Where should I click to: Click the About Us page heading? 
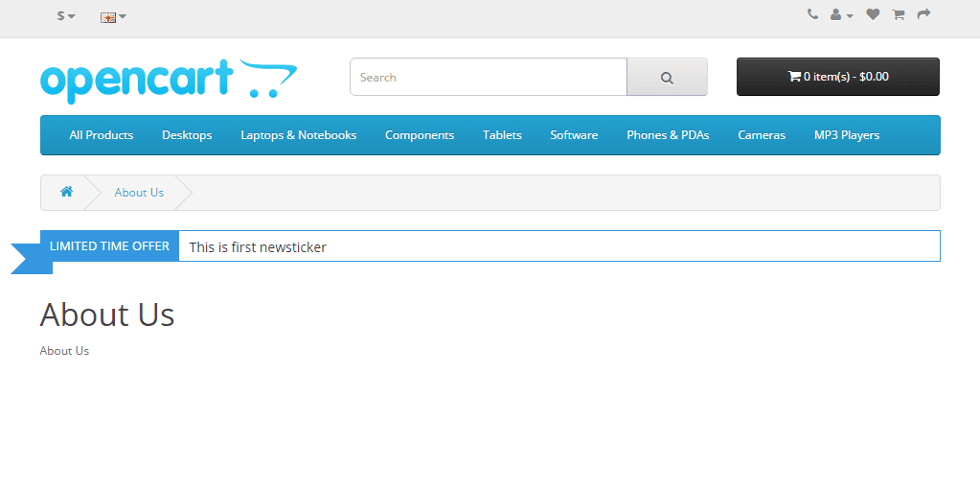(x=107, y=314)
